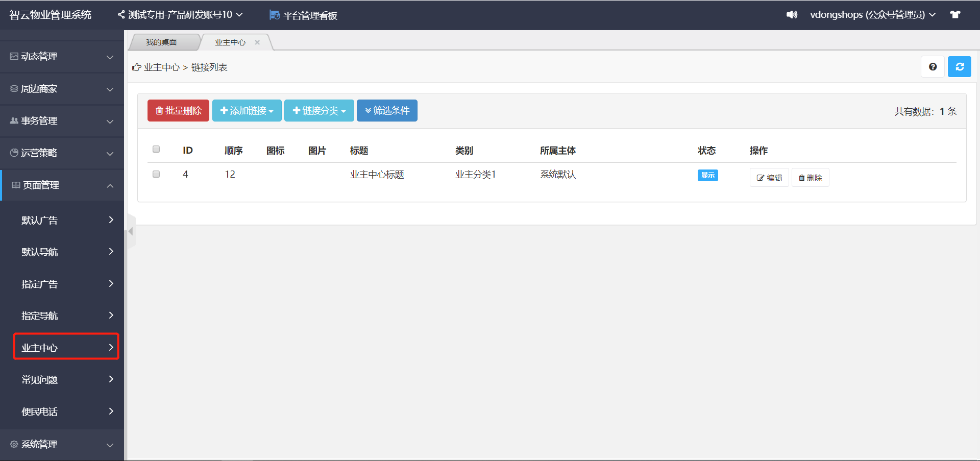Close the 业主中心 tab
Screen dimensions: 980x461
pyautogui.click(x=257, y=42)
